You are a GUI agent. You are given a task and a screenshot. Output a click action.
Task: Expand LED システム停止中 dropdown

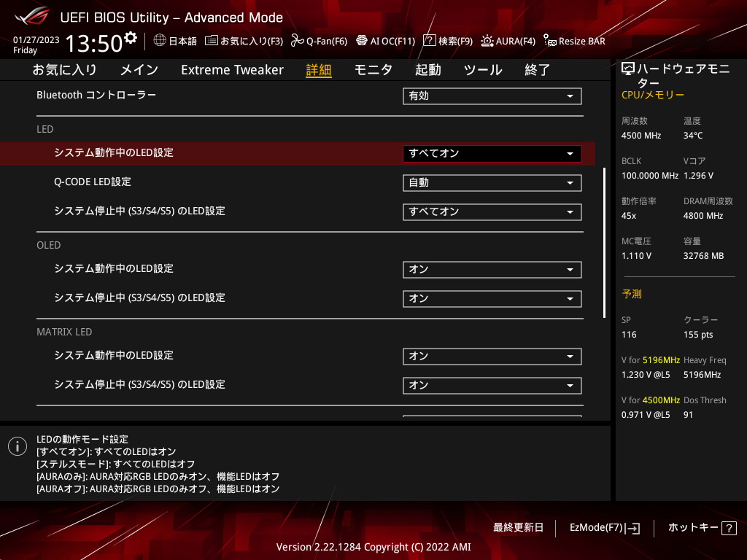492,212
